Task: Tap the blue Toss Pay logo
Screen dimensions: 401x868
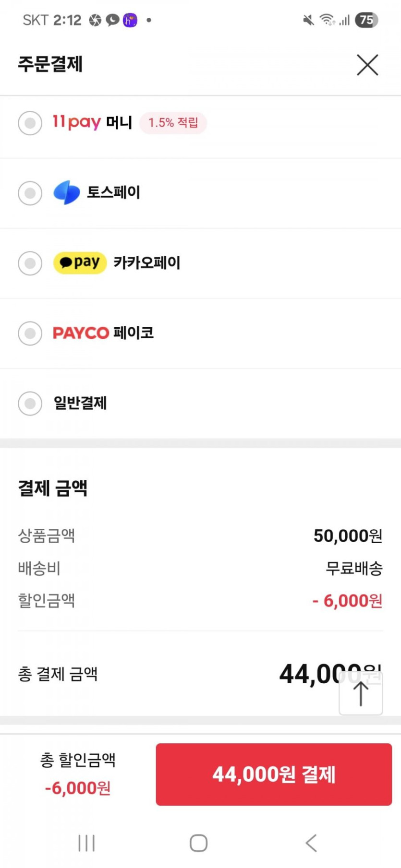Action: point(67,192)
